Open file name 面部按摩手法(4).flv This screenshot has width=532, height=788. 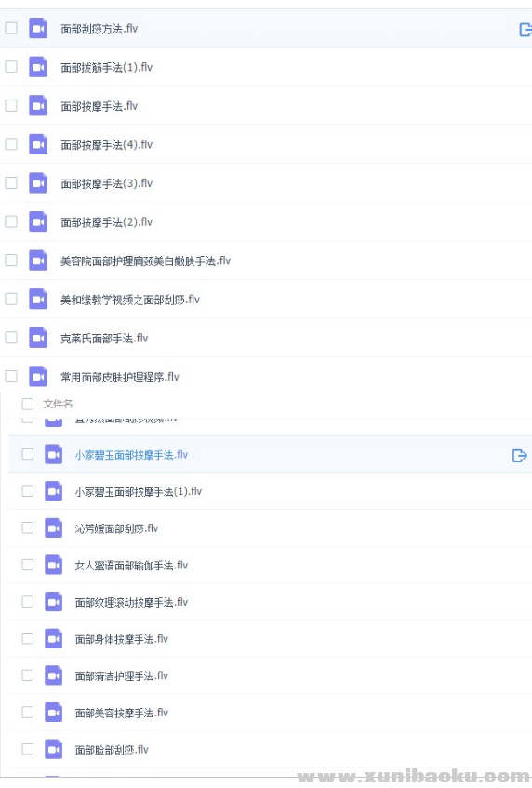tap(107, 145)
